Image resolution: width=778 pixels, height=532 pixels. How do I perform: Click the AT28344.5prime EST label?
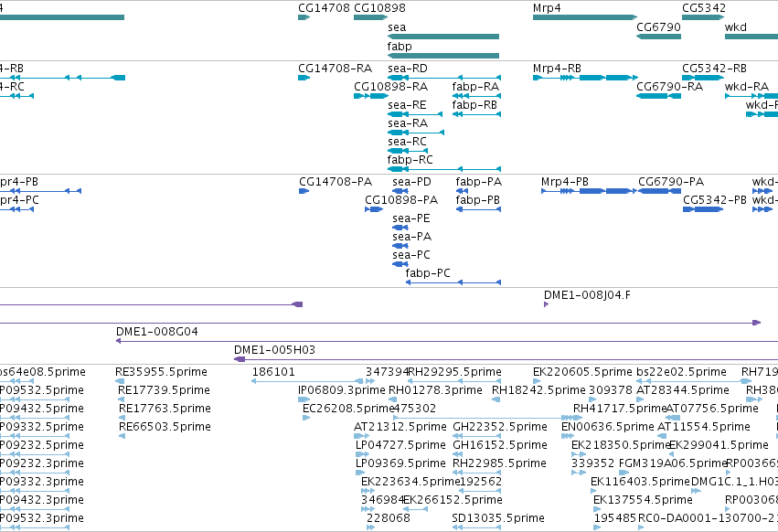coord(683,390)
